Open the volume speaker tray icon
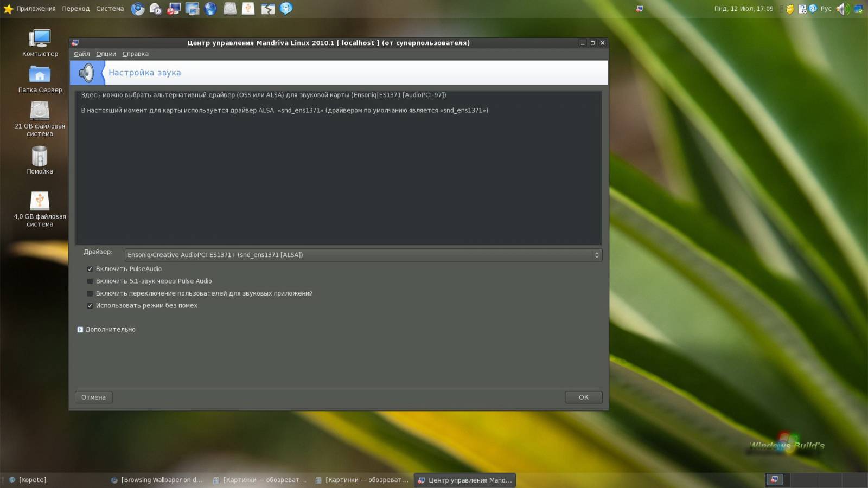The image size is (868, 488). pyautogui.click(x=843, y=9)
